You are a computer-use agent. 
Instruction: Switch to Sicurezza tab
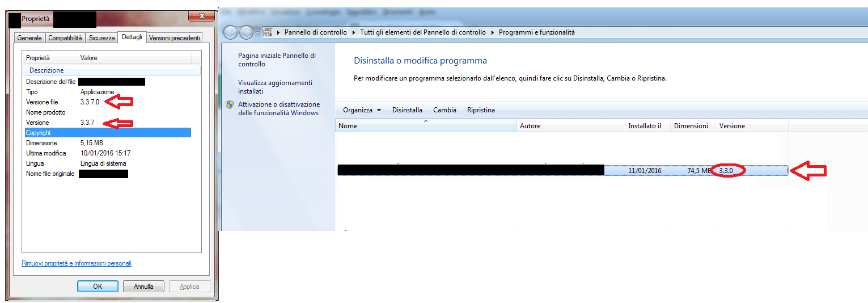(x=101, y=38)
